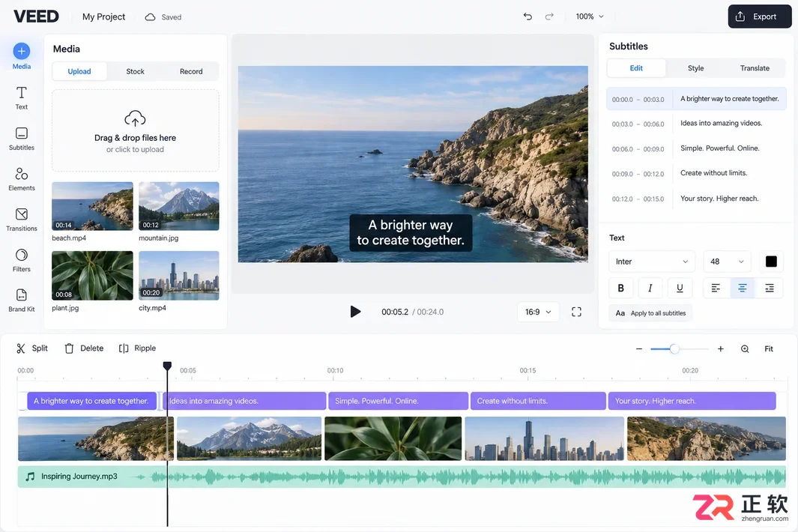Open the Transitions sidebar panel

pyautogui.click(x=22, y=220)
